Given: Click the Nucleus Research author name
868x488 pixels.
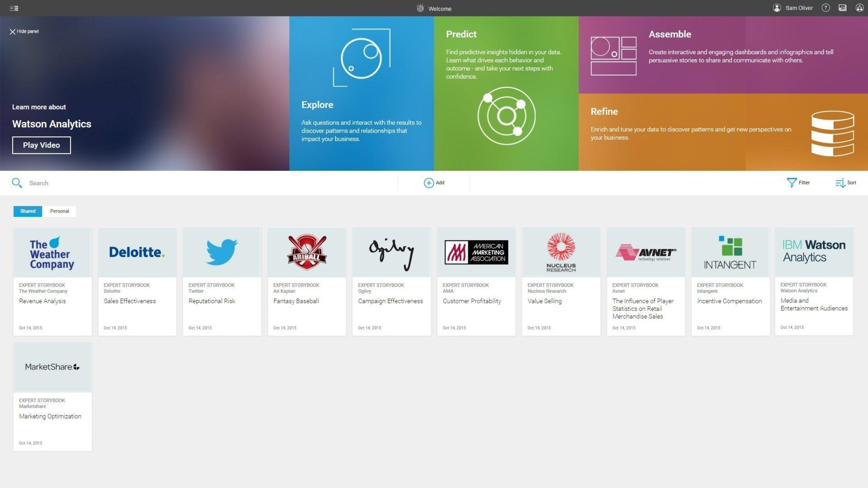Looking at the screenshot, I should [547, 291].
